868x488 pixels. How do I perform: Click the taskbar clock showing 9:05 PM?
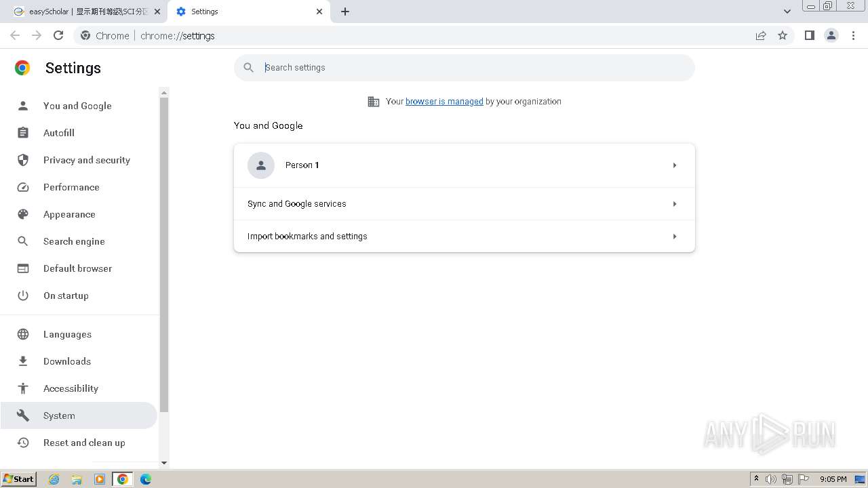point(833,479)
